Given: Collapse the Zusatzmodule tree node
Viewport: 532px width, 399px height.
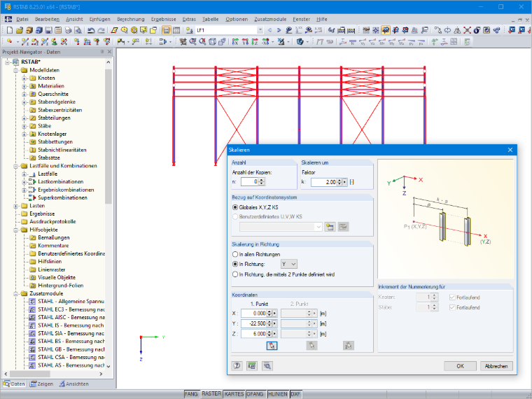Looking at the screenshot, I should [x=16, y=294].
